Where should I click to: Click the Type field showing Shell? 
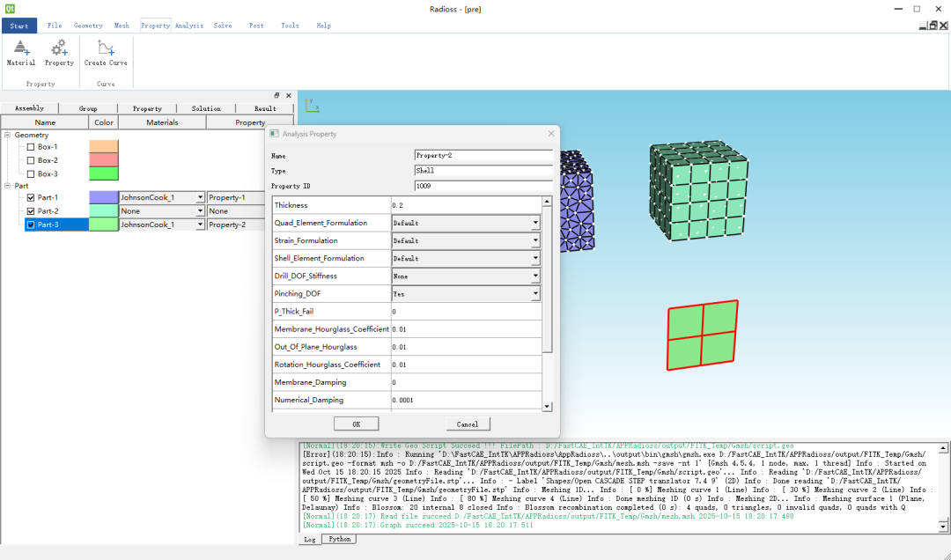click(483, 171)
